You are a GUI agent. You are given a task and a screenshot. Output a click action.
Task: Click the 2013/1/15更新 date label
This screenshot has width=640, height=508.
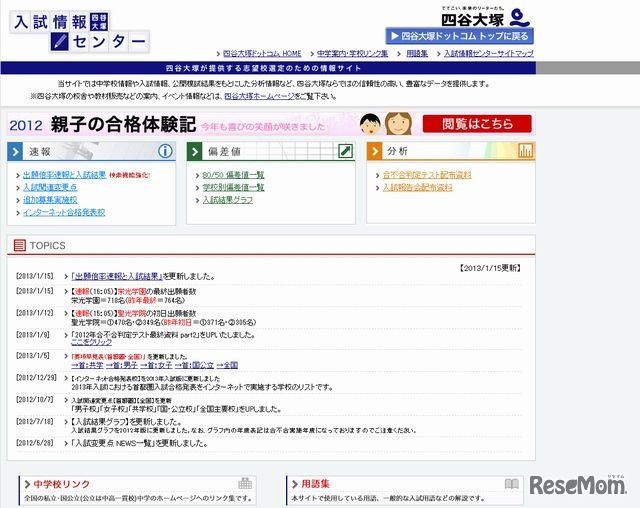pyautogui.click(x=490, y=268)
